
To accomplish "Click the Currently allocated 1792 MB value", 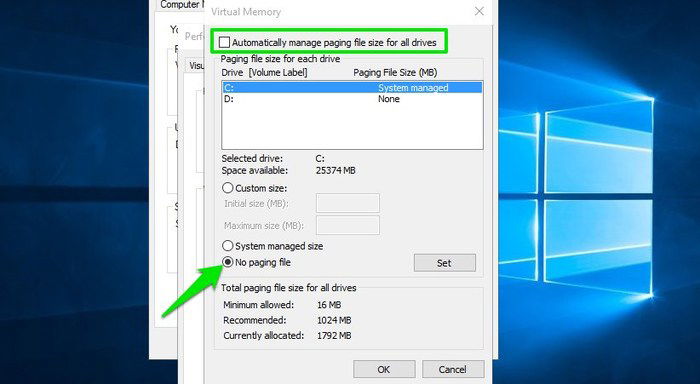I will click(x=334, y=335).
